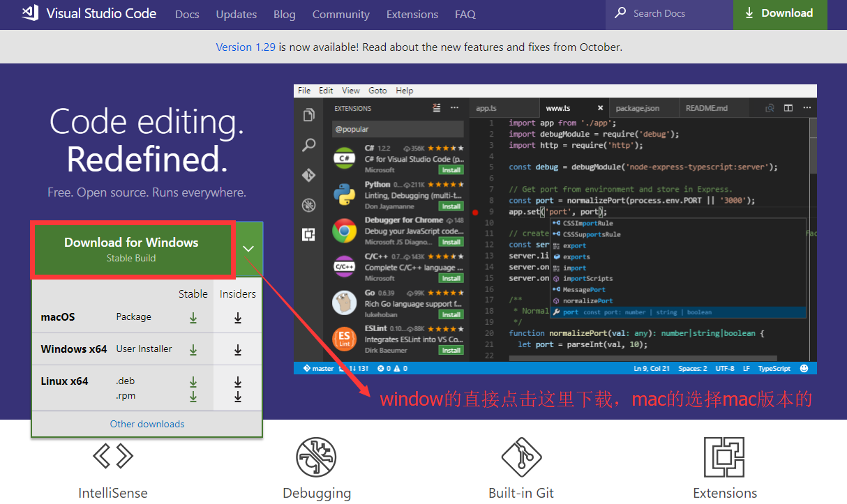The height and width of the screenshot is (504, 847).
Task: Open the Version 1.29 link
Action: point(245,47)
